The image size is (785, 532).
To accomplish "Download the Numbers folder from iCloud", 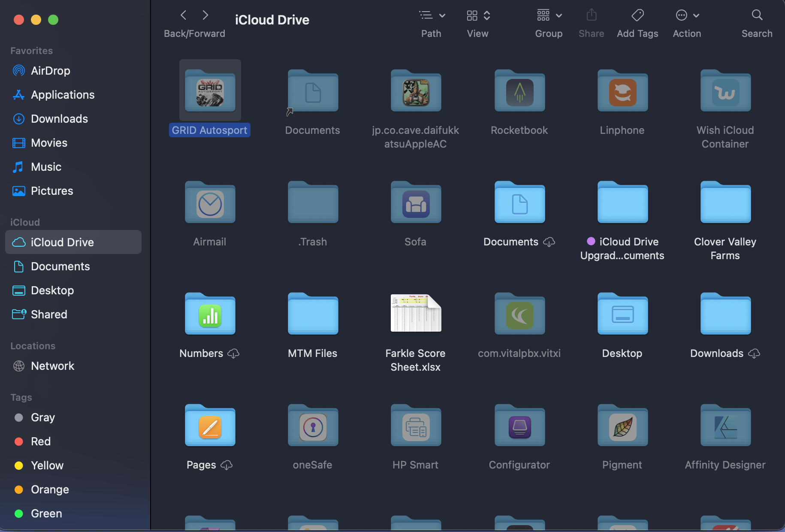I will coord(233,354).
